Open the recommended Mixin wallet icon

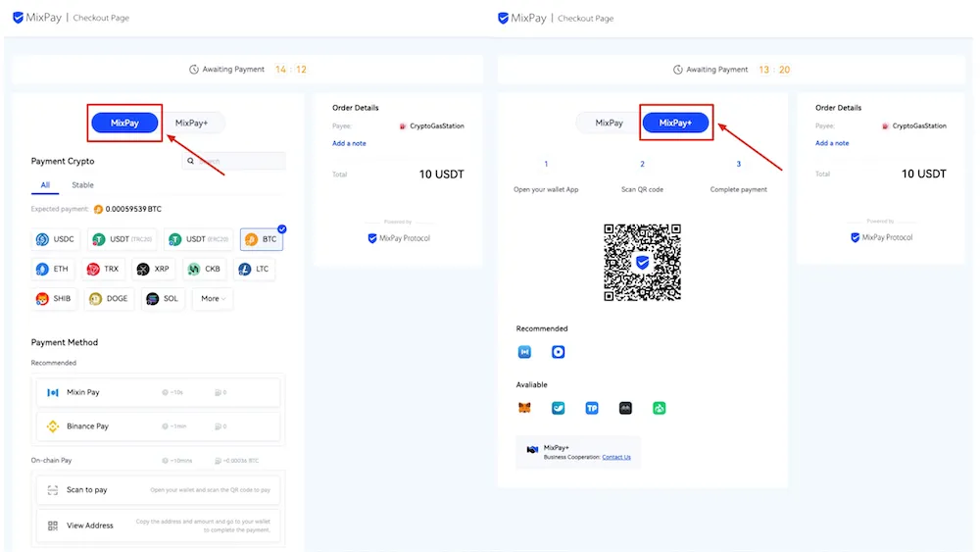point(524,352)
